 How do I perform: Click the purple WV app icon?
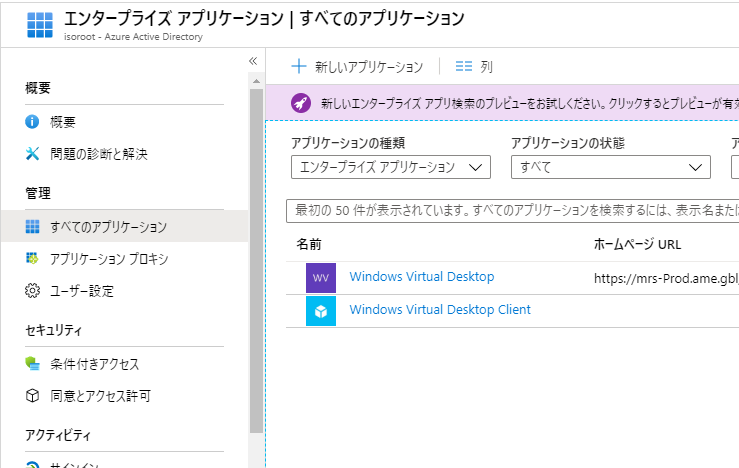(321, 278)
